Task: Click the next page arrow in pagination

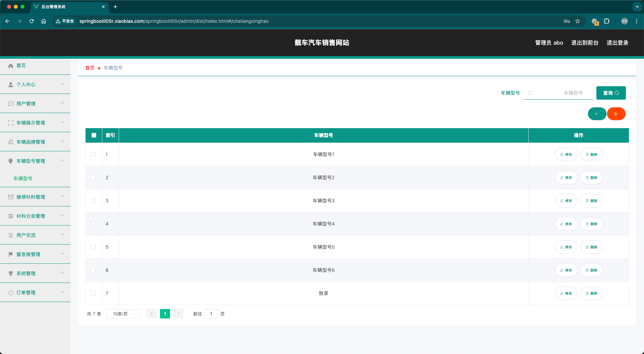Action: coord(178,314)
